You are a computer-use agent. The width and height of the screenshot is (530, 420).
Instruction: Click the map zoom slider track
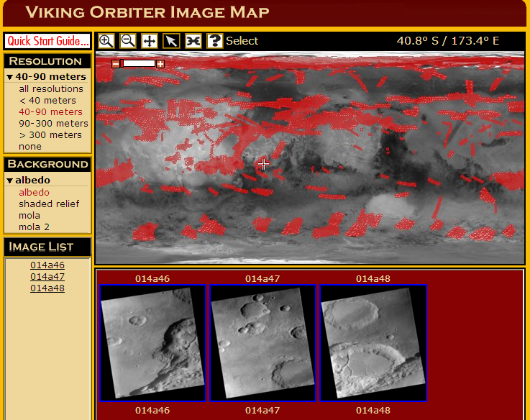click(140, 64)
